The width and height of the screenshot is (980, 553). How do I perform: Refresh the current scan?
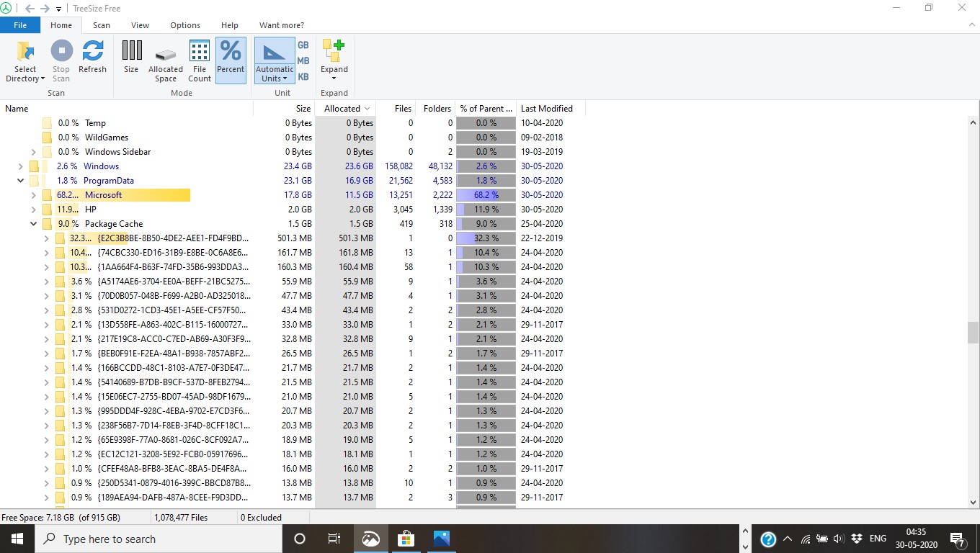coord(92,57)
